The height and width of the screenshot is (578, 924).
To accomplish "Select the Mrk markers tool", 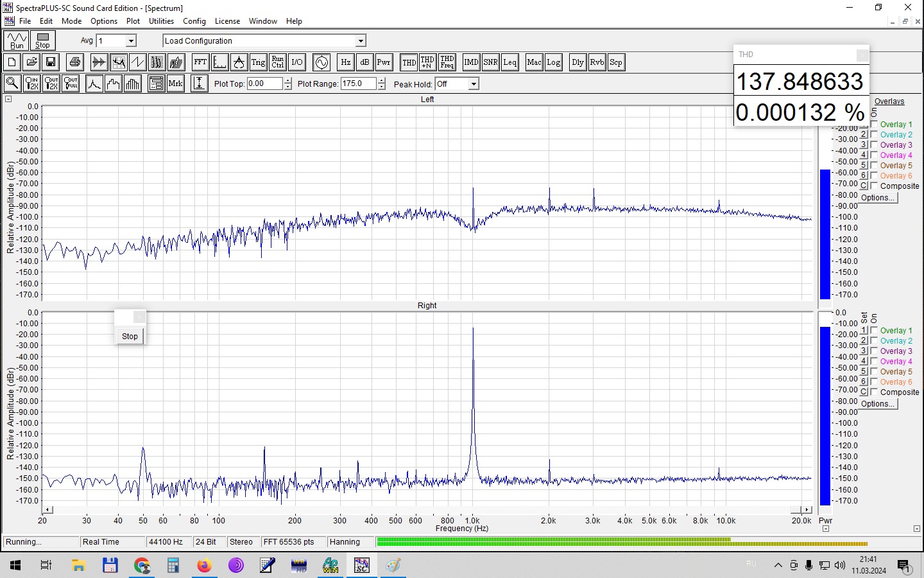I will (x=175, y=83).
